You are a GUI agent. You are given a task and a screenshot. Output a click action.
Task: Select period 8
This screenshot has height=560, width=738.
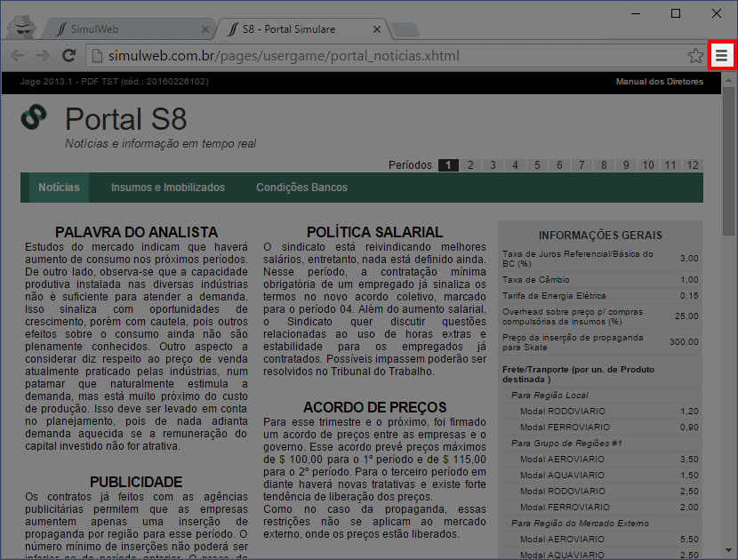(x=604, y=165)
